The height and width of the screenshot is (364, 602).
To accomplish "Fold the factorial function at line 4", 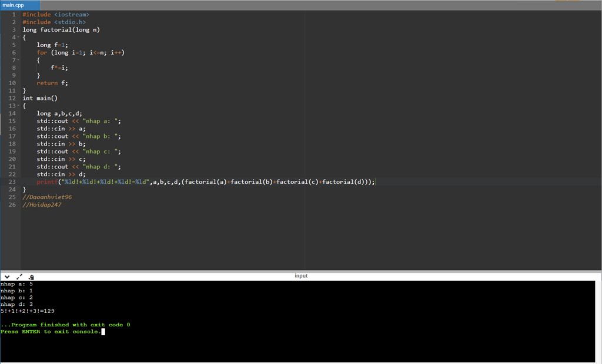I will click(18, 37).
